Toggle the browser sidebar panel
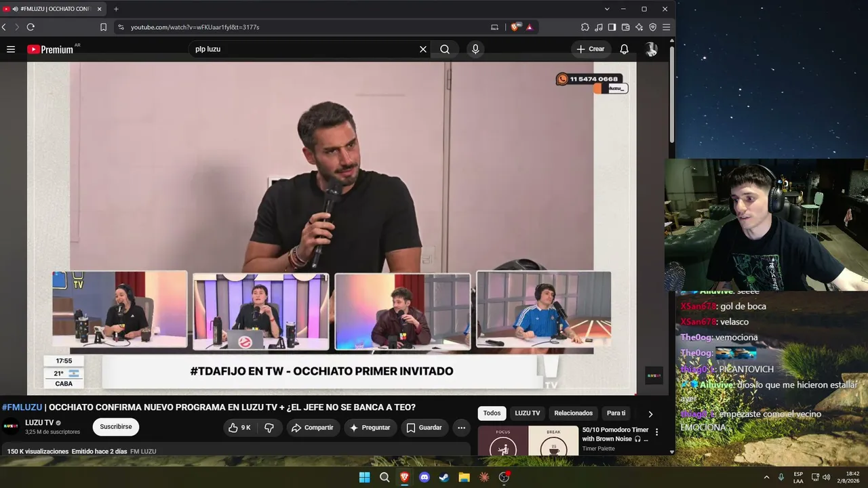The height and width of the screenshot is (488, 868). tap(612, 27)
